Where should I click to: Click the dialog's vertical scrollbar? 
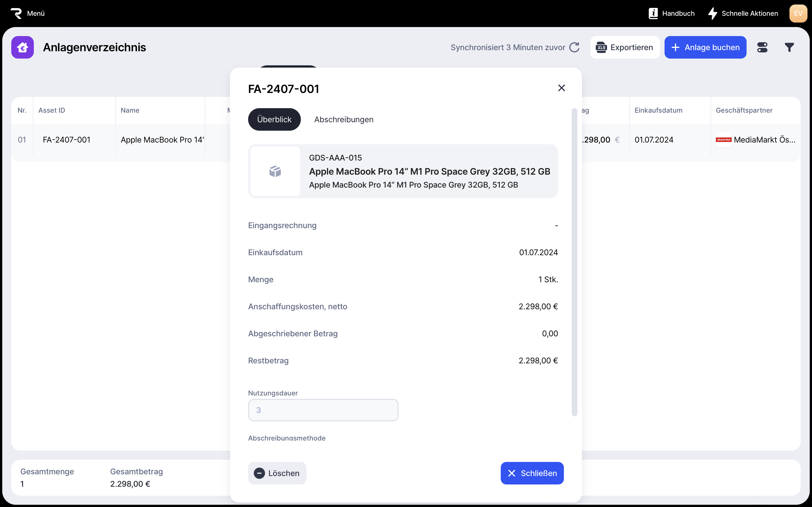click(574, 262)
